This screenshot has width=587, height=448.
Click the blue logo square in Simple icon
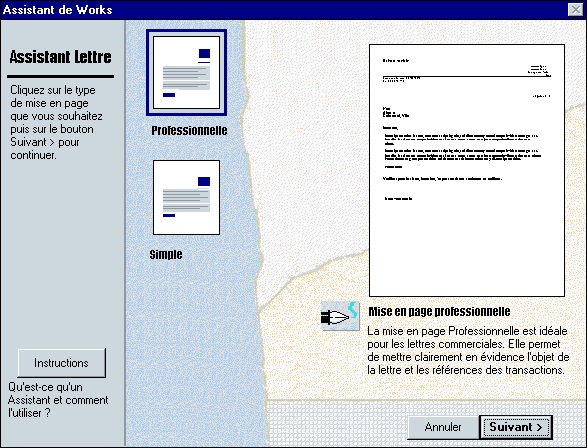(x=204, y=182)
